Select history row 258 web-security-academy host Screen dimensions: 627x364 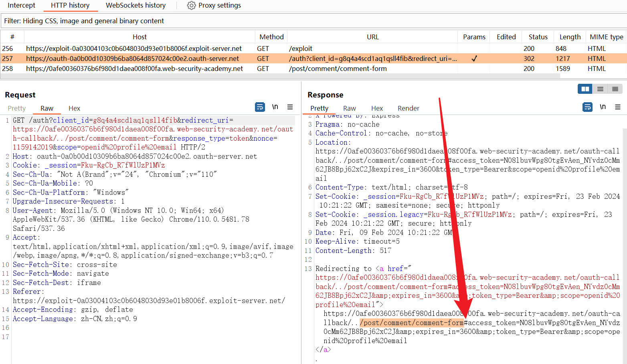click(135, 69)
